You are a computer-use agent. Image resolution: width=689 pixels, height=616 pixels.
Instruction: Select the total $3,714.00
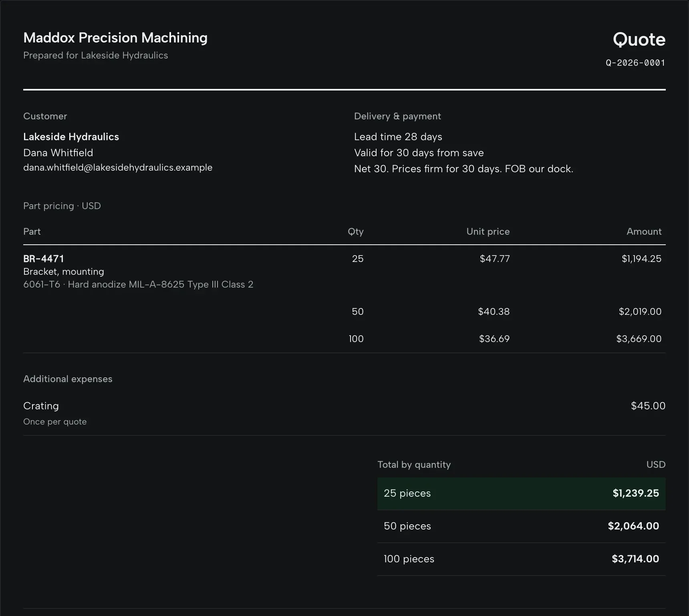[635, 559]
